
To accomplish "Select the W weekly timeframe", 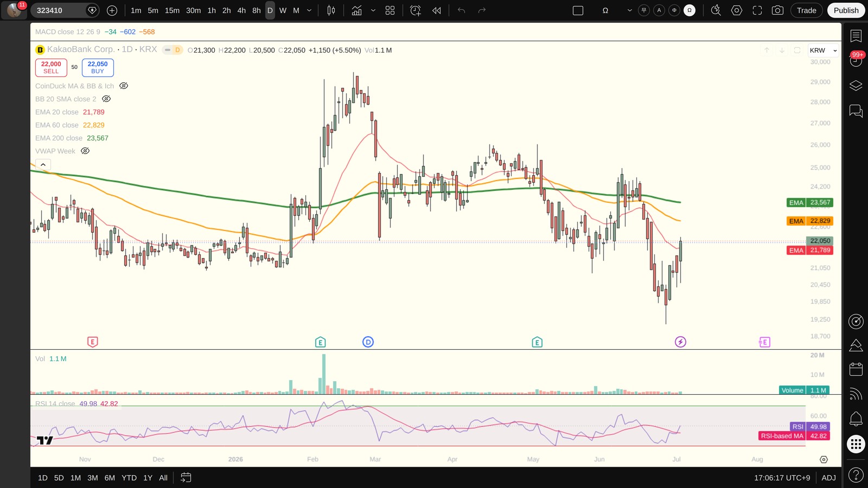I will click(283, 10).
